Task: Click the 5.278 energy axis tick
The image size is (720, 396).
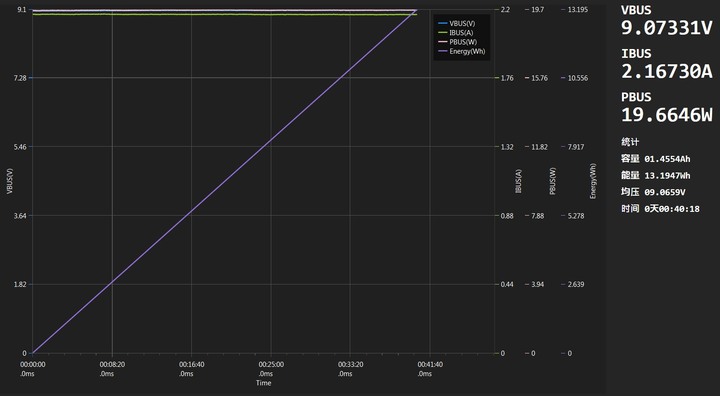Action: click(576, 215)
